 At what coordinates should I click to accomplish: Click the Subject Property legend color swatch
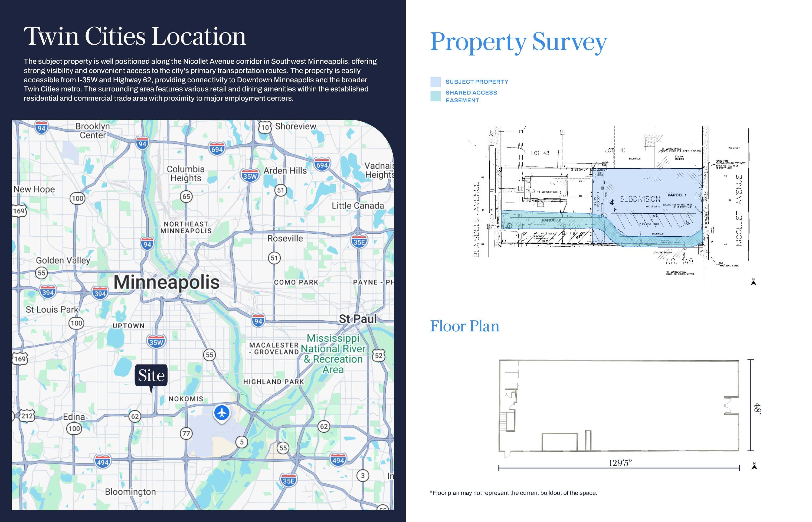[x=435, y=82]
